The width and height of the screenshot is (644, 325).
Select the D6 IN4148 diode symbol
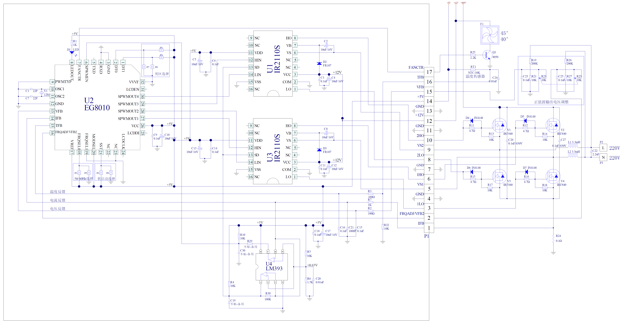pos(471,172)
